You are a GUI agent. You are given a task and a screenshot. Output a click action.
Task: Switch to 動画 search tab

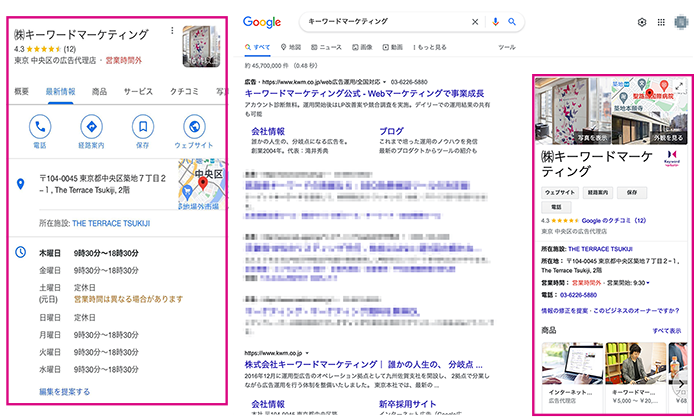coord(392,47)
